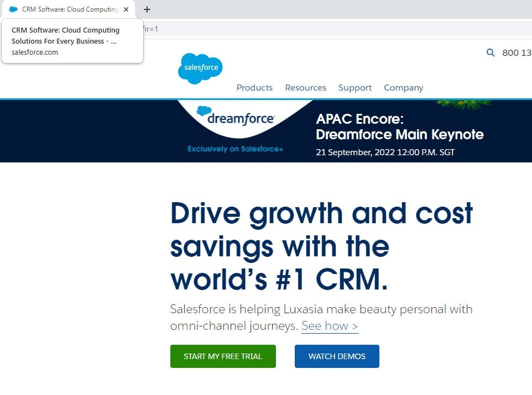Open the site search magnifier icon
This screenshot has height=395, width=532.
491,52
